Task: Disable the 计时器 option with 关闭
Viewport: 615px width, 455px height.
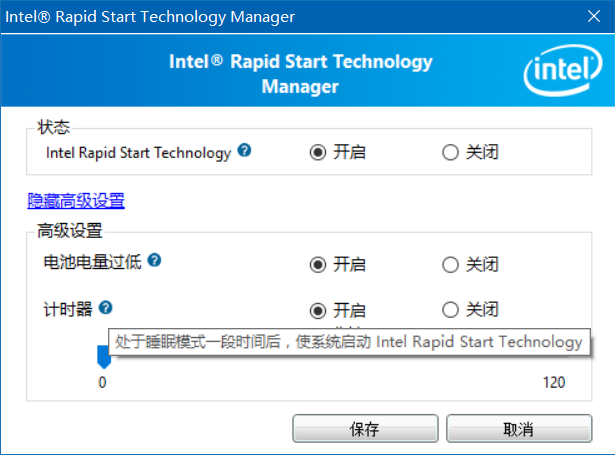Action: (x=450, y=310)
